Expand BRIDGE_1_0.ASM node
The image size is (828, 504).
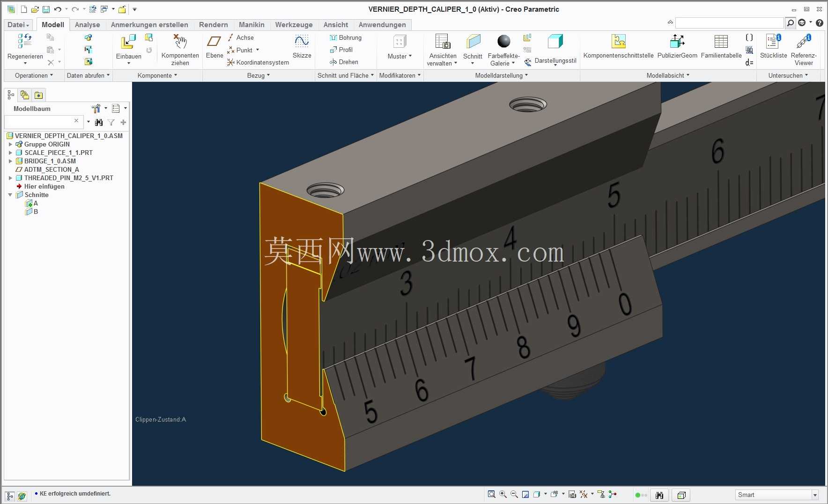pos(10,161)
